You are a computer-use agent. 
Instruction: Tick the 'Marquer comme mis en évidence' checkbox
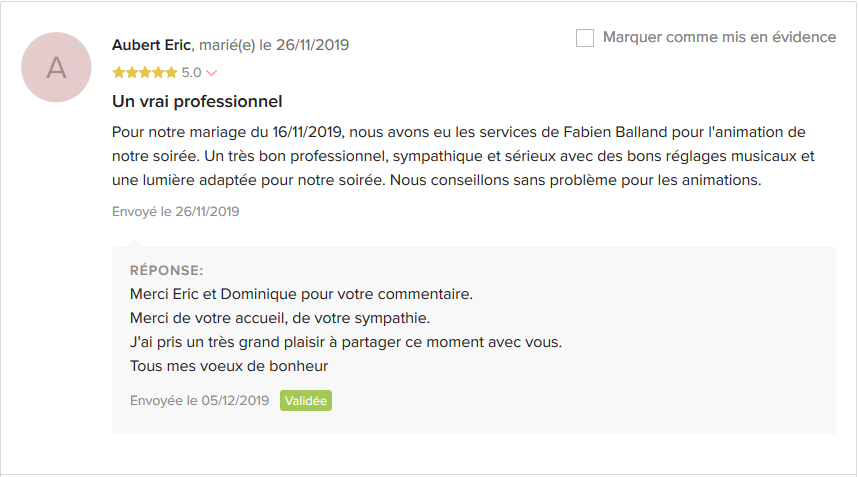[x=585, y=38]
